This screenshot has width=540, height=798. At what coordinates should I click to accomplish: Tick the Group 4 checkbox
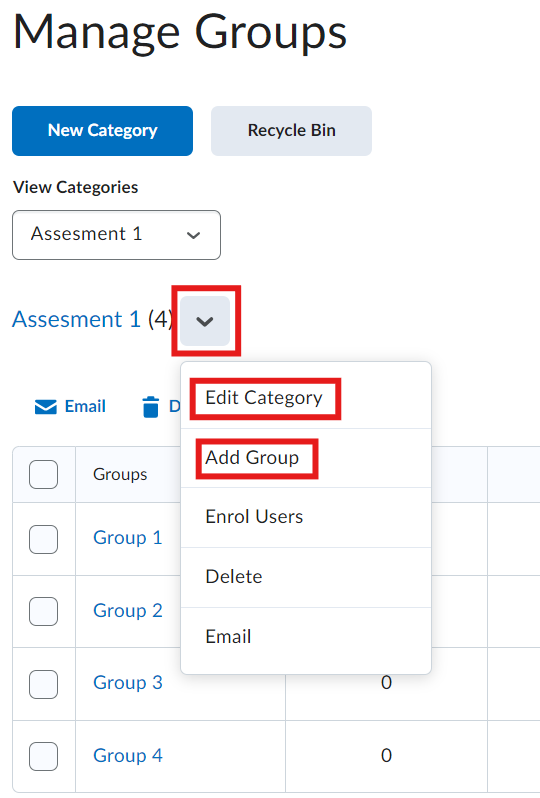(43, 756)
